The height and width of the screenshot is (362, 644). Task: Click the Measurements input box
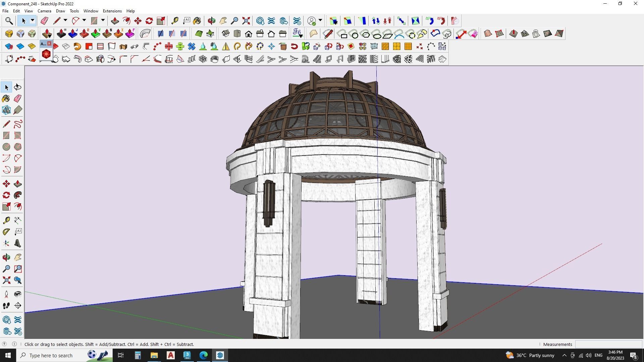[608, 344]
